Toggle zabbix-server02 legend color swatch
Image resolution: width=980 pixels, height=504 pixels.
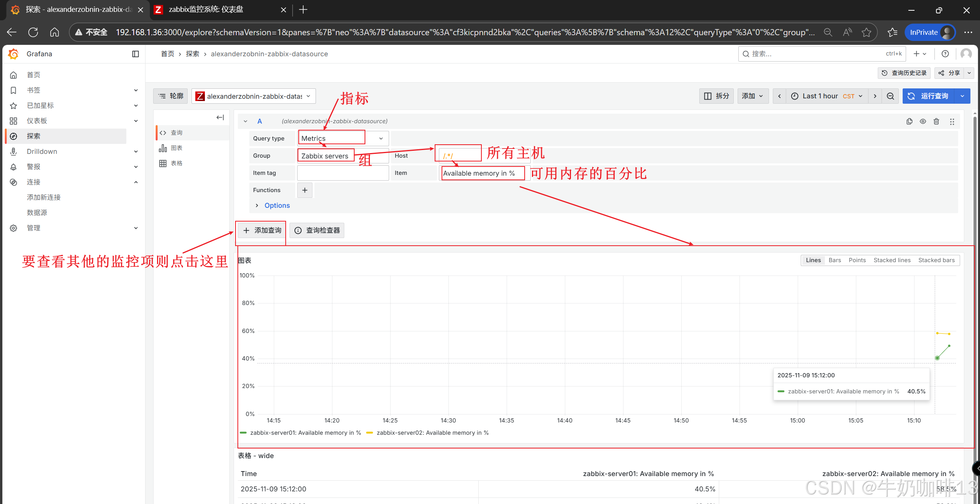point(370,433)
